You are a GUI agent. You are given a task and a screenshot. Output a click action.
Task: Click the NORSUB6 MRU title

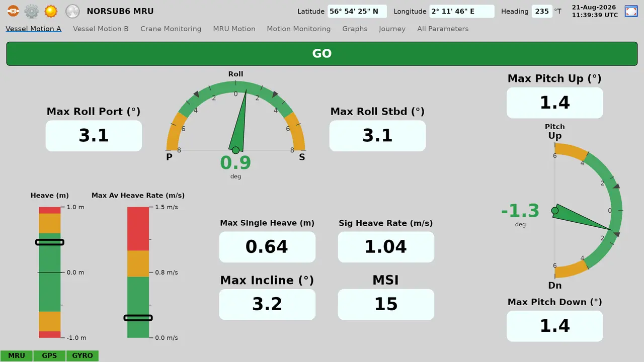tap(120, 12)
